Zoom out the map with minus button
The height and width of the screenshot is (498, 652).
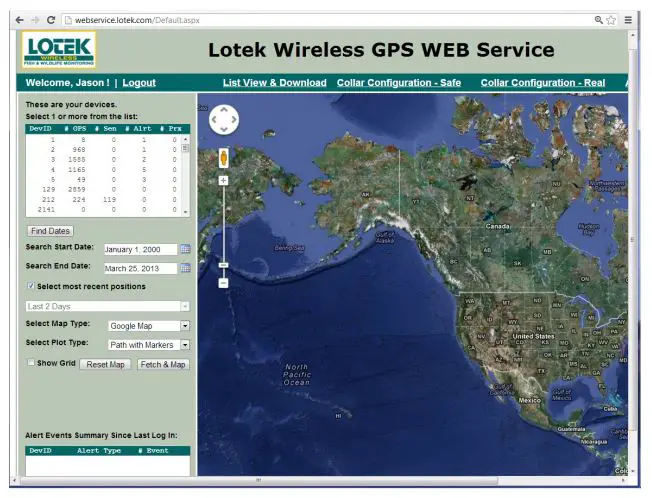coord(223,283)
